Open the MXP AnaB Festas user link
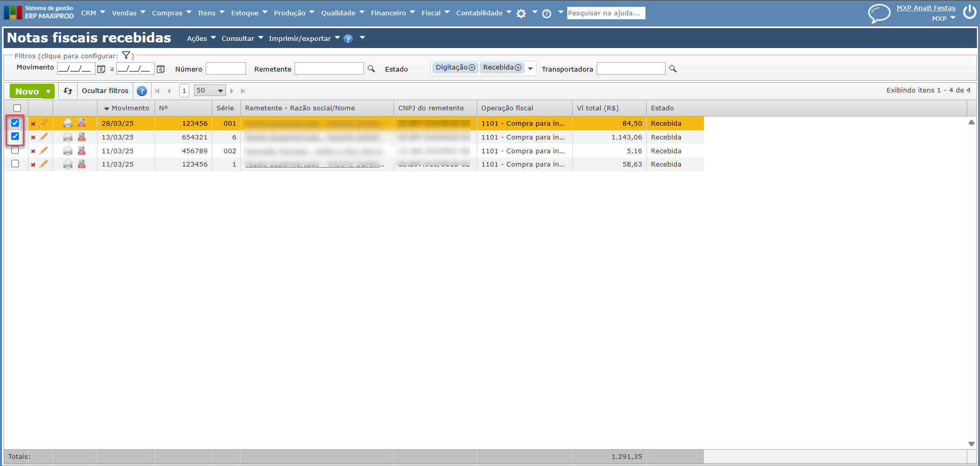The image size is (980, 466). coord(926,8)
